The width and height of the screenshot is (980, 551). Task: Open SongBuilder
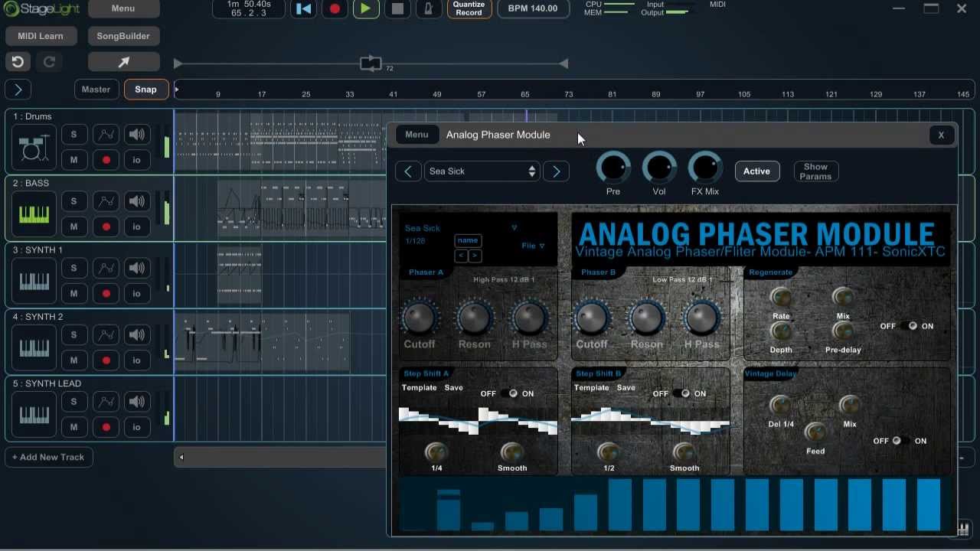pos(123,36)
